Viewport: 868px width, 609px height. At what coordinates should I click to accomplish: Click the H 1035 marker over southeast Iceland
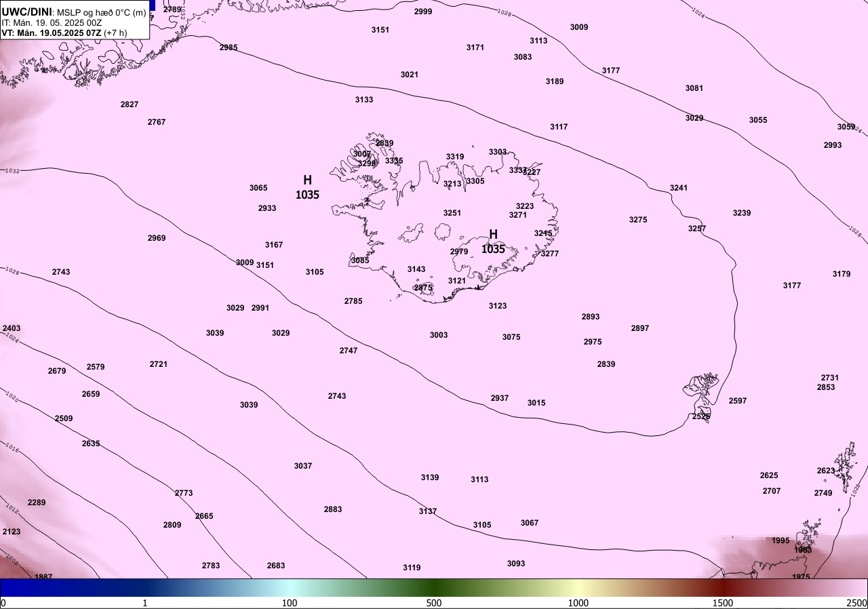pos(493,241)
